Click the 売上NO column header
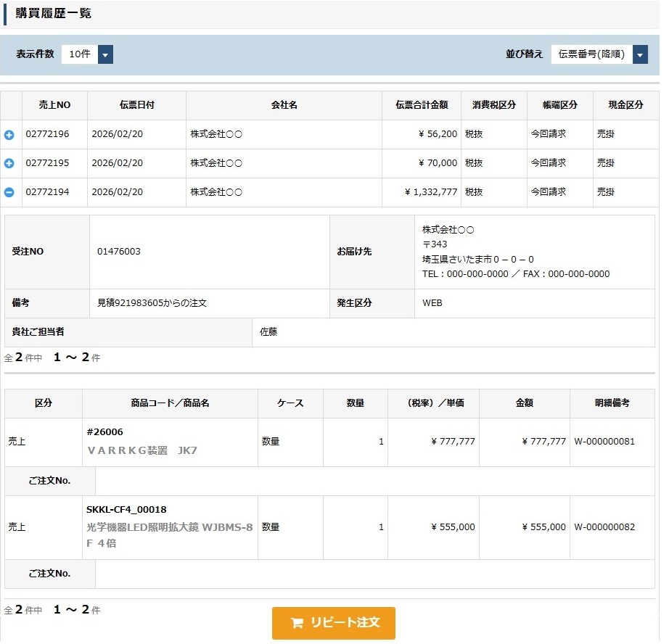The image size is (669, 644). point(54,105)
